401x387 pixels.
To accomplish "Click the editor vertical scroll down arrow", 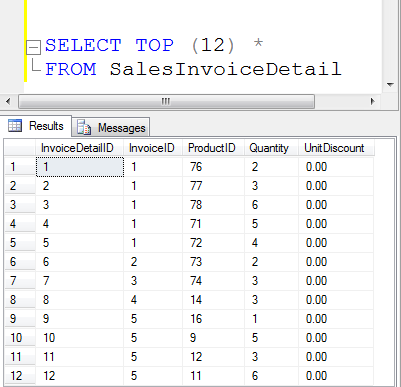I will (x=390, y=85).
